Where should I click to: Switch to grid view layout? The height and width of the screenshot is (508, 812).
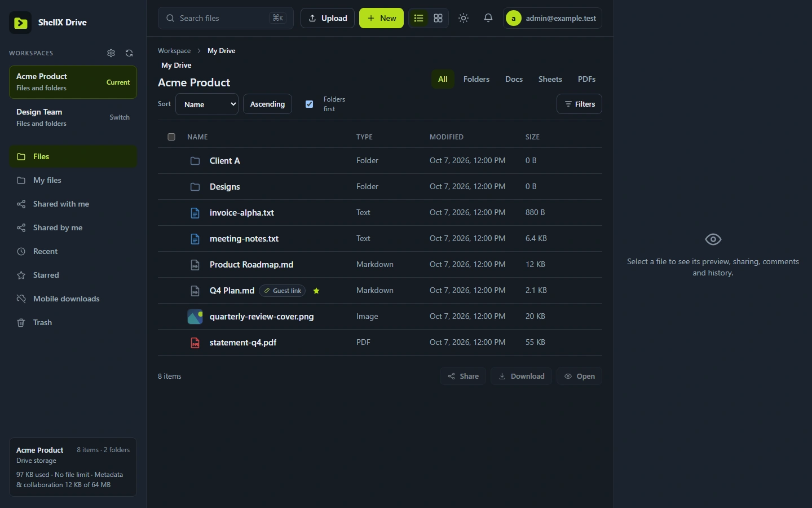[438, 18]
